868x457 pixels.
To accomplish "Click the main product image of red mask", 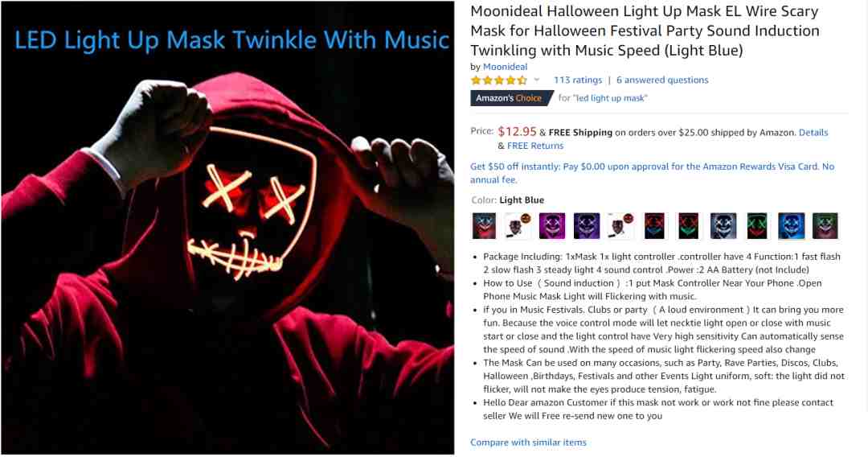I will coord(227,228).
